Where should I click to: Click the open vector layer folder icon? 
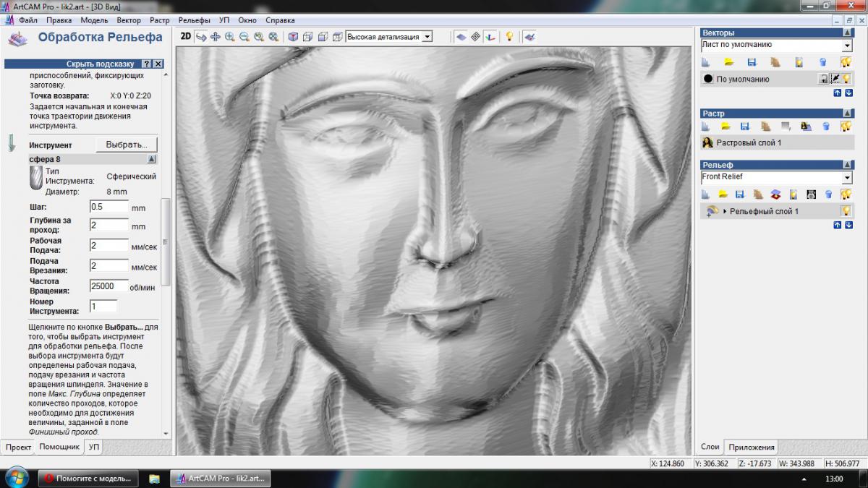728,62
